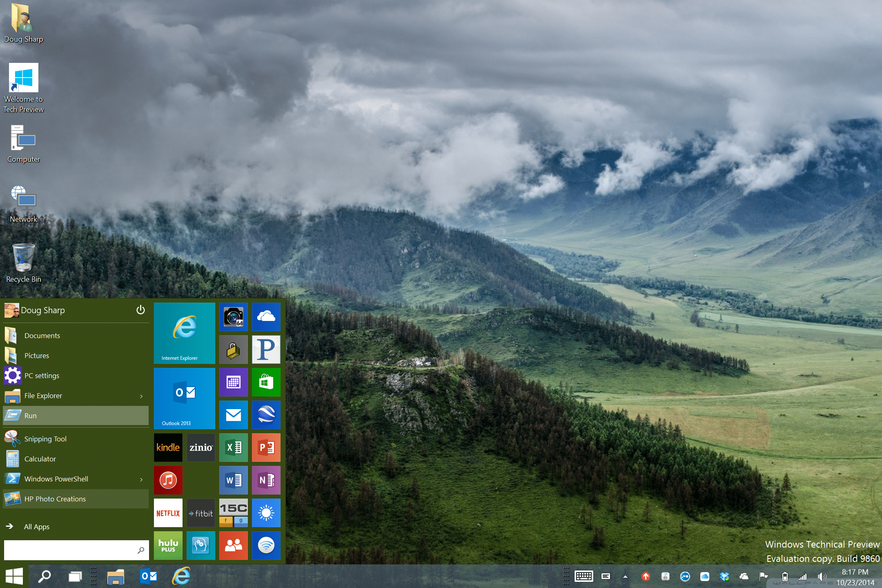Open the 15C calculator tile

tap(234, 513)
